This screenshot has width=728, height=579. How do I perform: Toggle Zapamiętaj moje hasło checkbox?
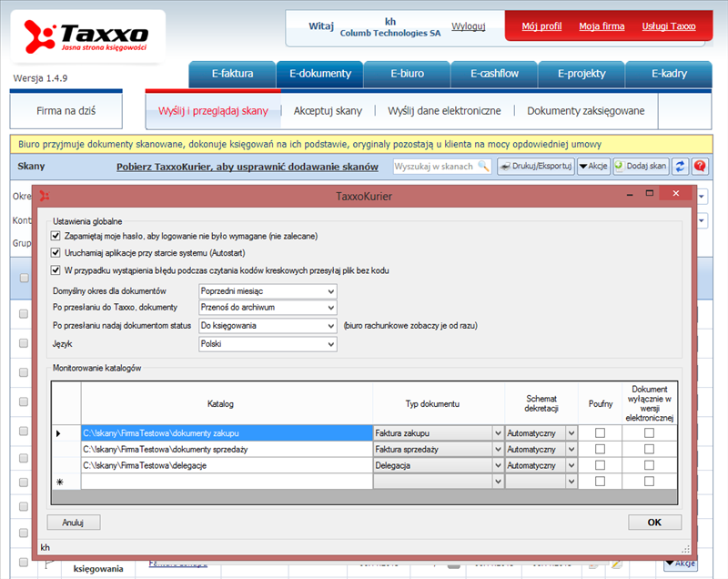56,236
